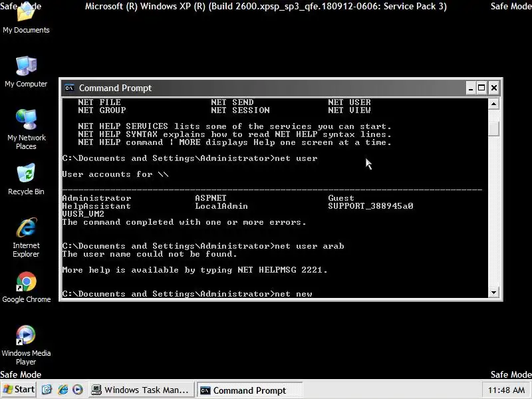Select the My Computer desktop icon
The image size is (532, 399).
[x=26, y=72]
